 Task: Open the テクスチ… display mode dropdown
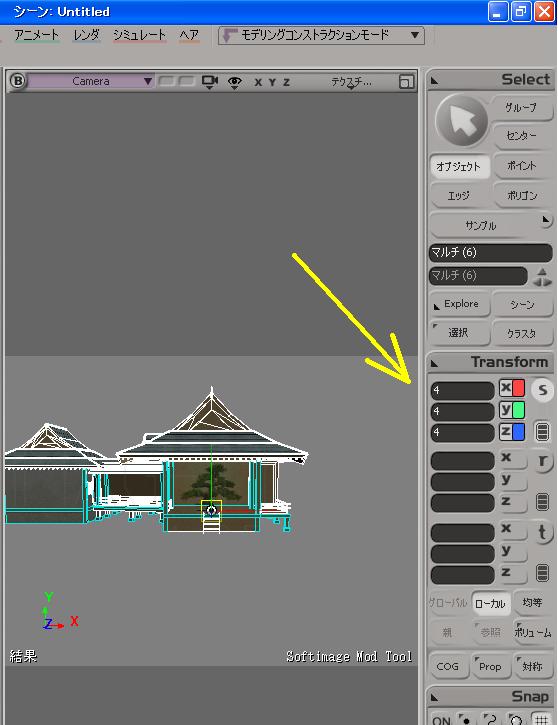click(x=351, y=82)
